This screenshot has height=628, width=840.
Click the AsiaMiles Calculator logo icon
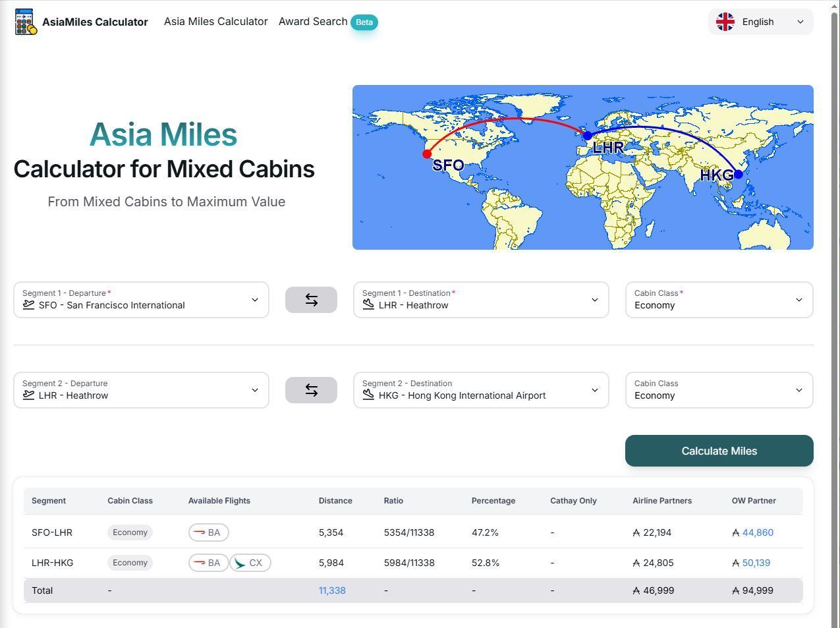click(x=25, y=22)
